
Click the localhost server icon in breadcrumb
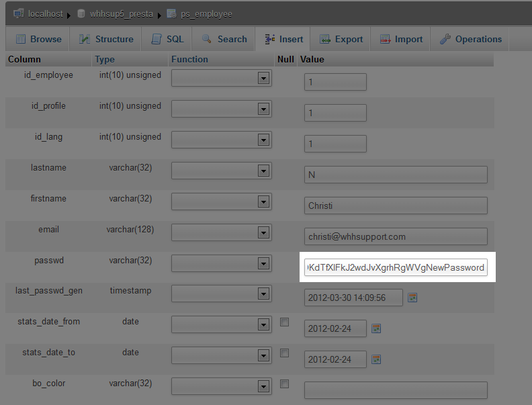tap(18, 13)
